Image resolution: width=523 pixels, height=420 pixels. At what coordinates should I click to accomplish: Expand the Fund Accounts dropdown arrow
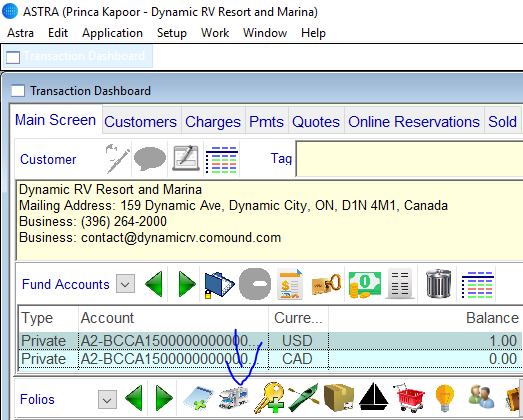tap(125, 284)
